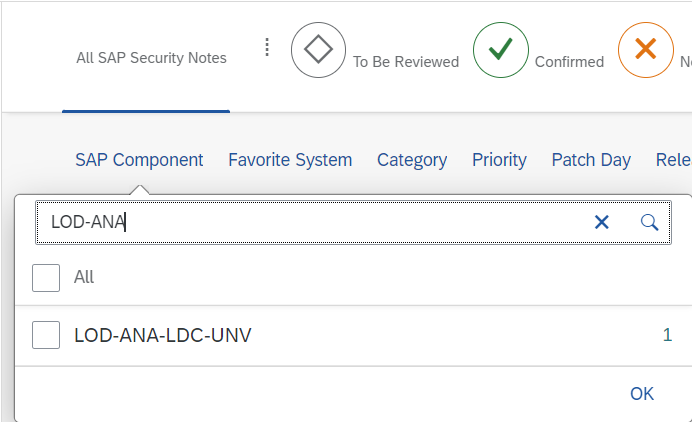The image size is (692, 422).
Task: Click the magnifier search icon
Action: [649, 222]
